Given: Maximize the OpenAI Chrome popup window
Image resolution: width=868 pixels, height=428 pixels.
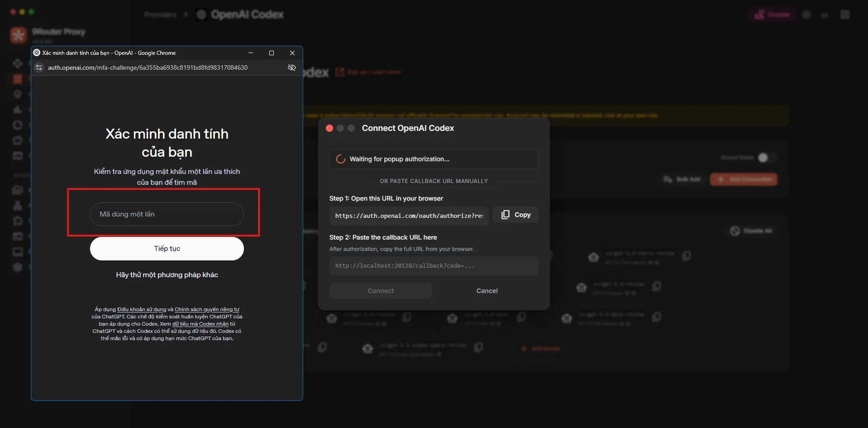Looking at the screenshot, I should [x=272, y=53].
